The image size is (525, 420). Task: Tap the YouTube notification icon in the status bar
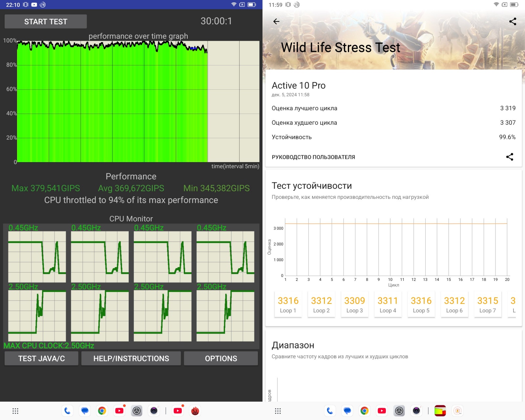point(34,5)
